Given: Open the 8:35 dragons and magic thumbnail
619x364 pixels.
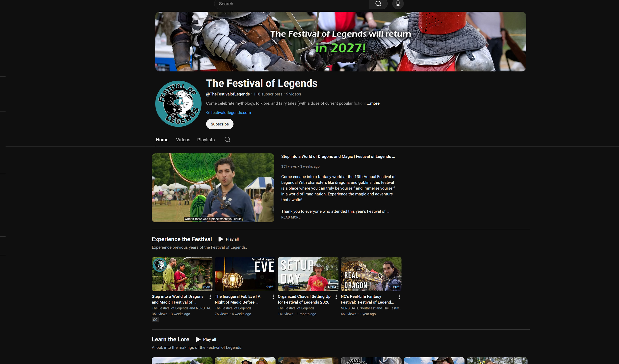Looking at the screenshot, I should click(x=182, y=274).
